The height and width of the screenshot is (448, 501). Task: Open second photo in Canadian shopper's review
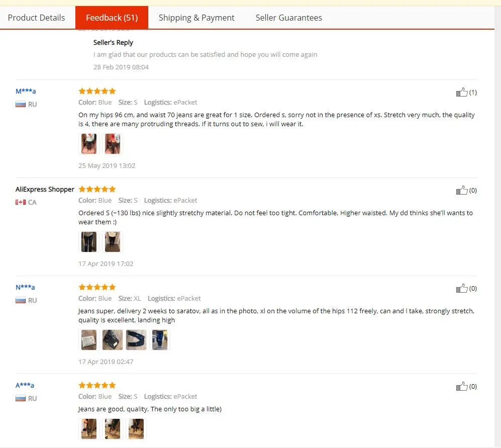pyautogui.click(x=113, y=242)
